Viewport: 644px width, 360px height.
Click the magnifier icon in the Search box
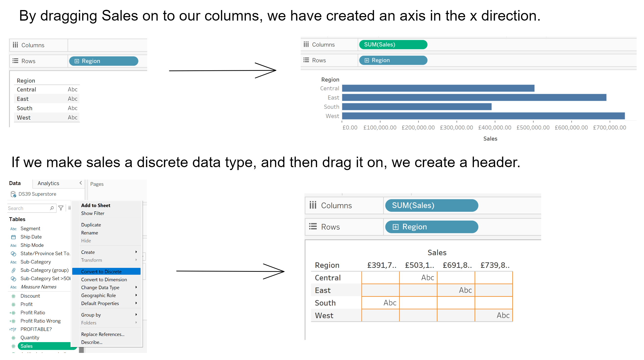(x=52, y=208)
